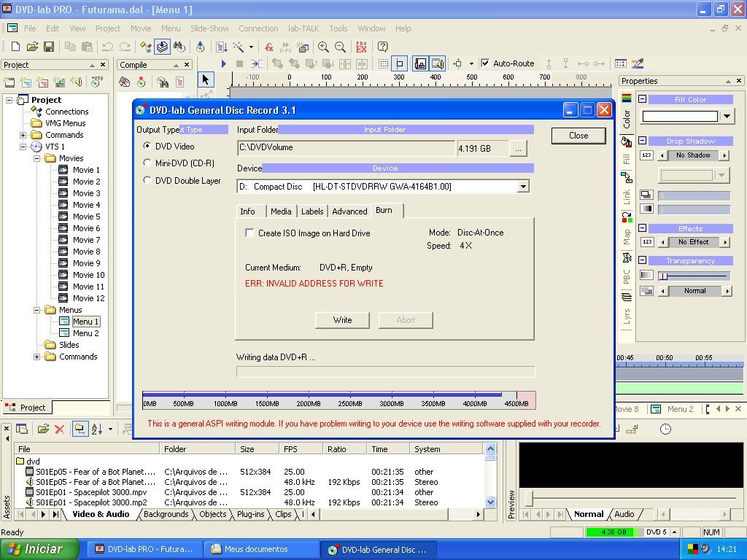Click the Input Folder path field
The height and width of the screenshot is (560, 747).
pos(346,148)
